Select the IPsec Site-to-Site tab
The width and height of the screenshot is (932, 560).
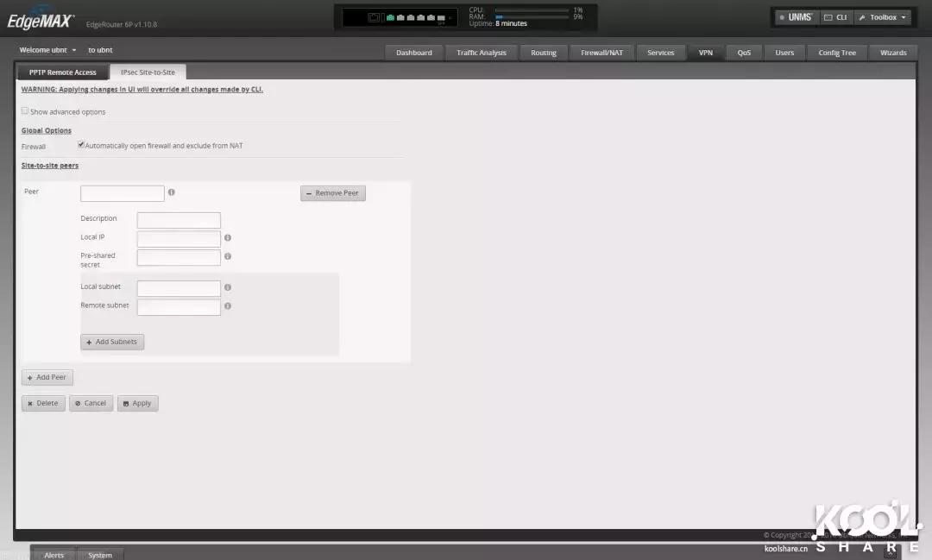[x=148, y=72]
